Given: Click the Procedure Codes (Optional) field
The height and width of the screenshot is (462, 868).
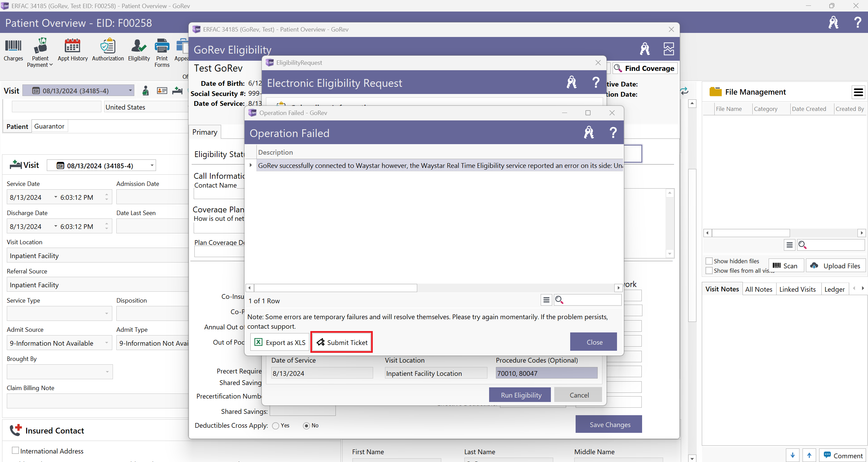Looking at the screenshot, I should pyautogui.click(x=546, y=373).
